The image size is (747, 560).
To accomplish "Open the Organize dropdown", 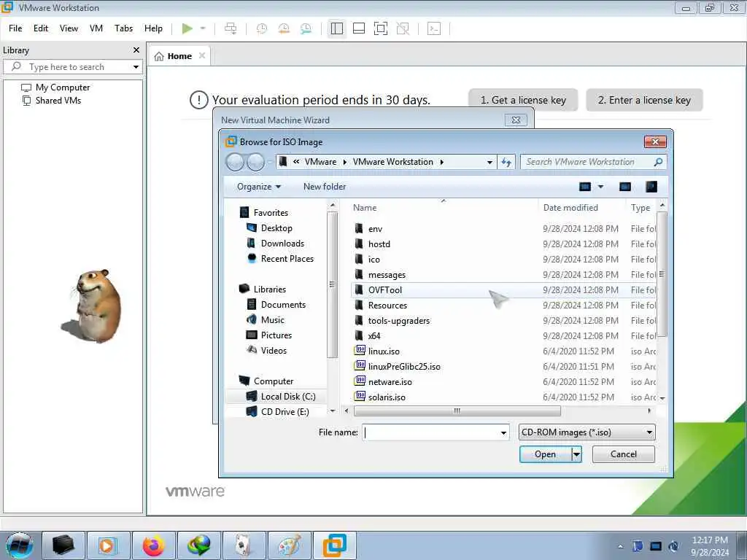I will (x=259, y=187).
